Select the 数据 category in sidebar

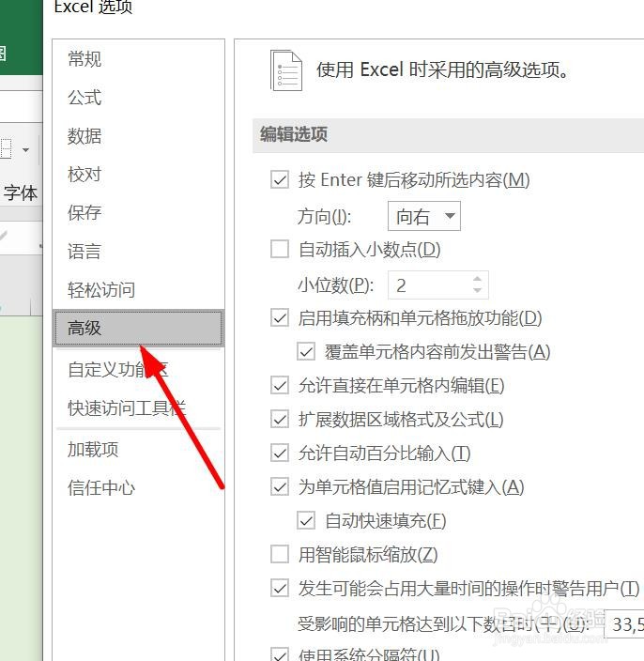coord(84,136)
